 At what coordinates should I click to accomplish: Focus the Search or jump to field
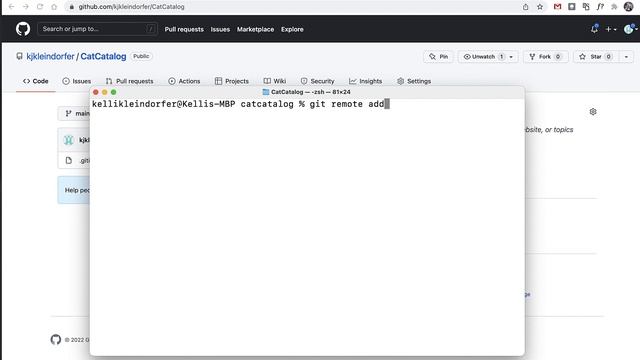pyautogui.click(x=98, y=29)
